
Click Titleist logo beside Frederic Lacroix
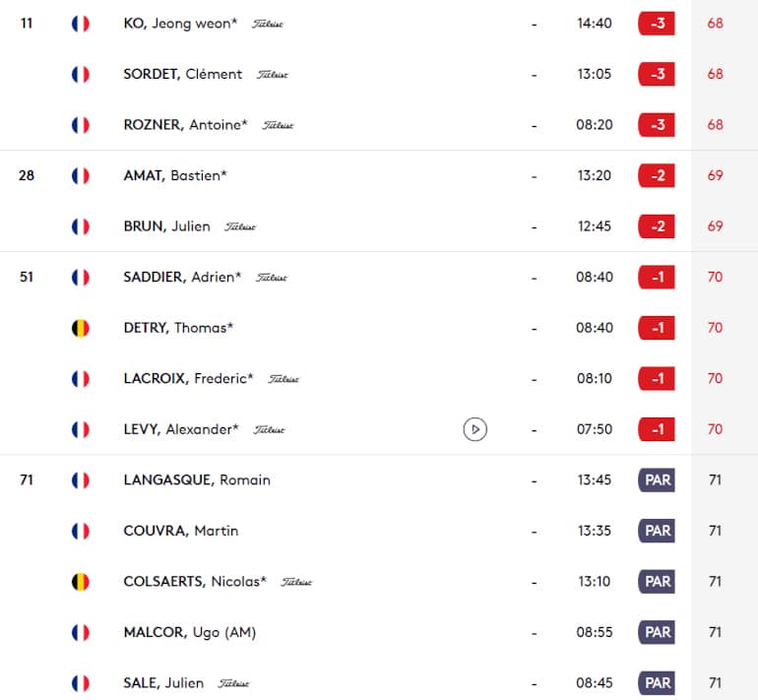[284, 379]
